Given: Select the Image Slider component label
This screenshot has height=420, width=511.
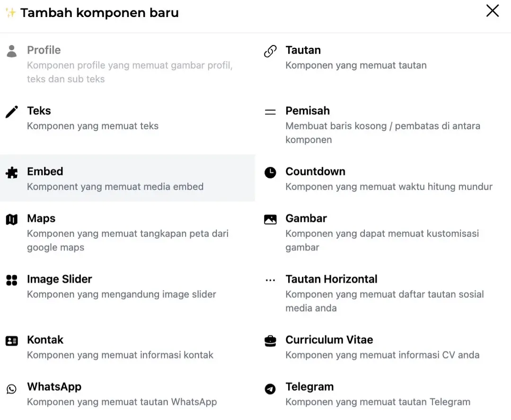Looking at the screenshot, I should (60, 279).
